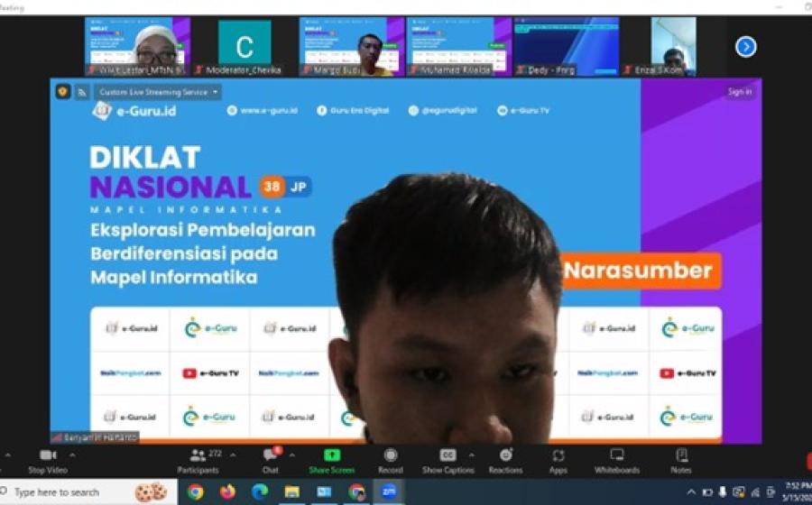This screenshot has width=812, height=505.
Task: Click the Participants icon in Zoom toolbar
Action: (x=198, y=455)
